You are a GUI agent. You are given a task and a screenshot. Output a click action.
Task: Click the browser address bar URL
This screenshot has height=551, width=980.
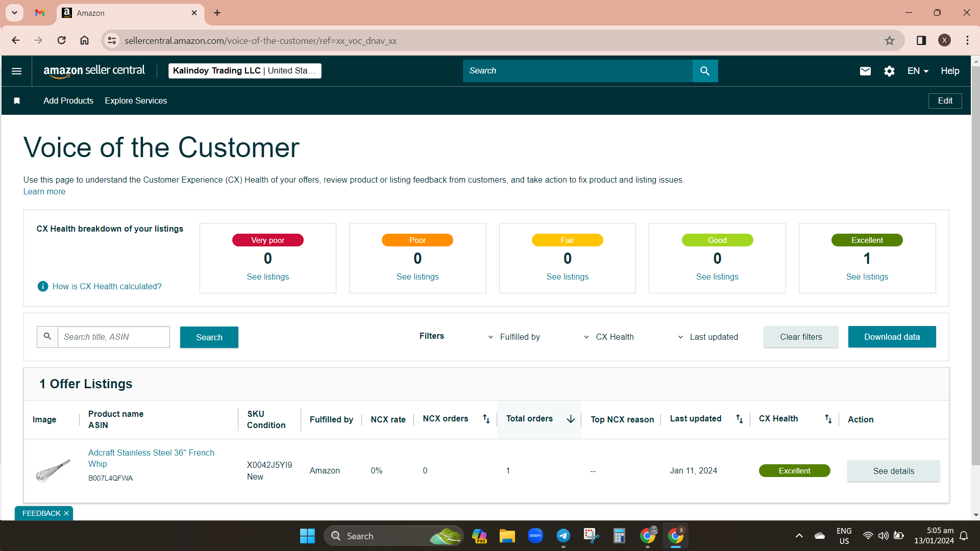coord(260,41)
